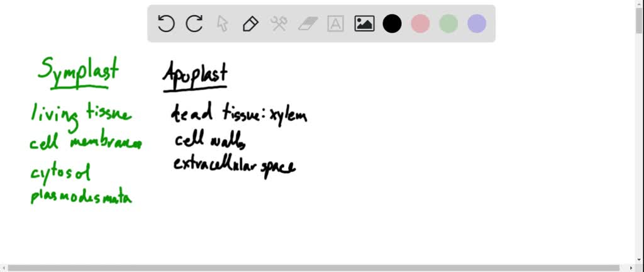
Task: Select the purple color swatch
Action: (477, 24)
